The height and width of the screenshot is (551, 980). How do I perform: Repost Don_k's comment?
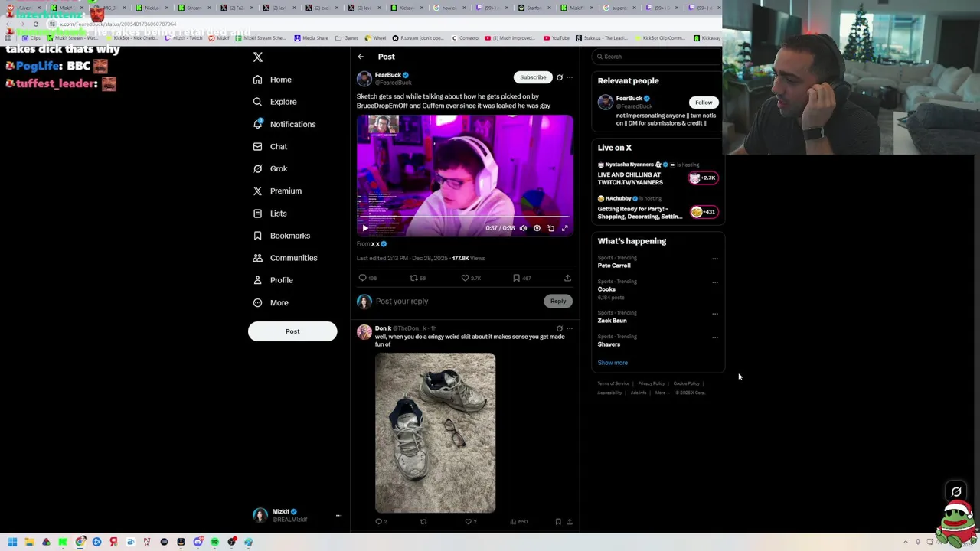coord(423,522)
